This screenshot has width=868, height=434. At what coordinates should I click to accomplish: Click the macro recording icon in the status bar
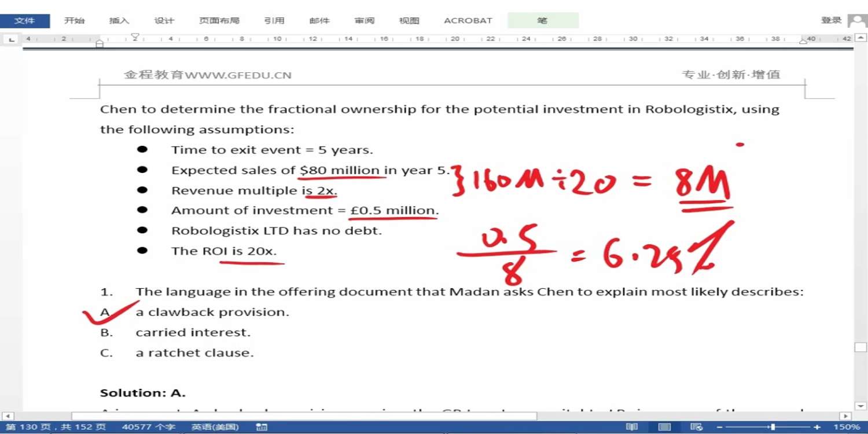click(262, 427)
